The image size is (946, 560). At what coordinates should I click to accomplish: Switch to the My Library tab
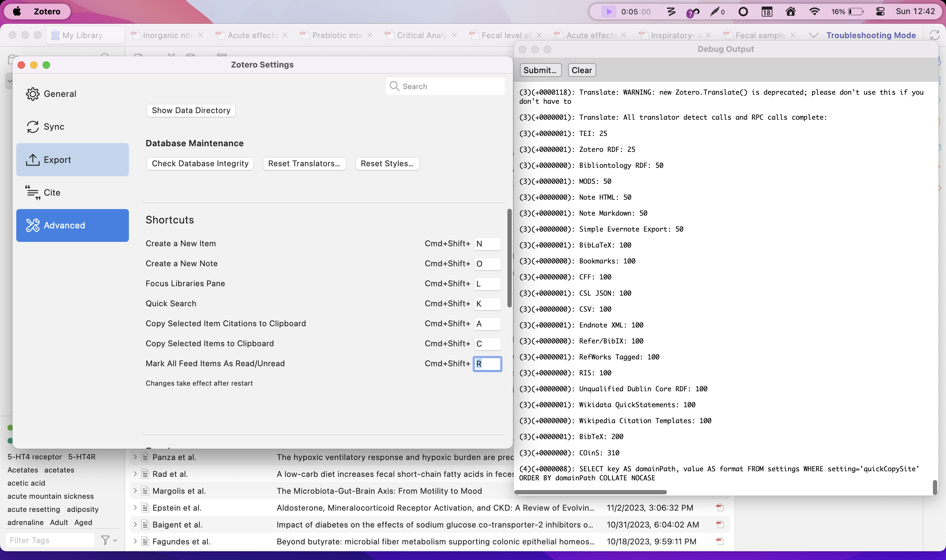point(82,35)
